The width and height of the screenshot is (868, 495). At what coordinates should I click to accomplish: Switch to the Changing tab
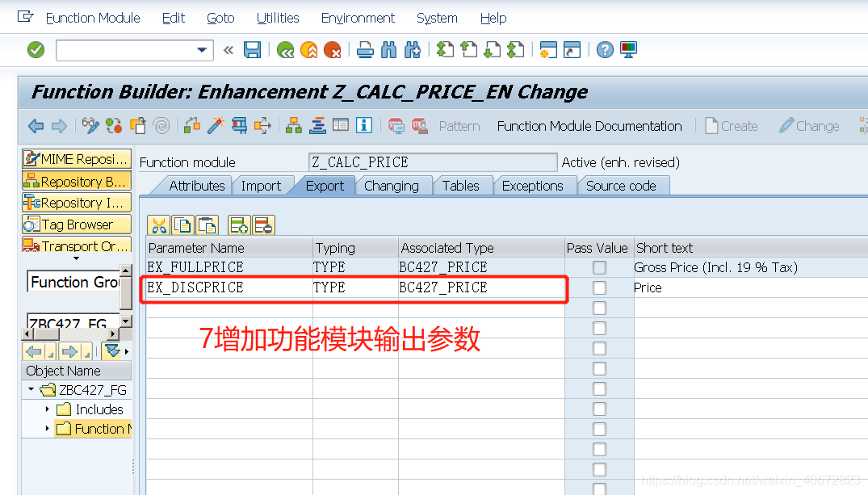point(392,186)
